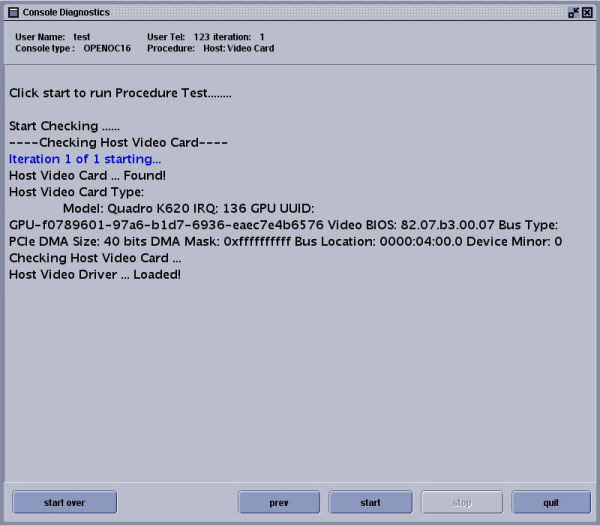The width and height of the screenshot is (600, 526).
Task: Click the restore window icon in title bar
Action: (x=573, y=12)
